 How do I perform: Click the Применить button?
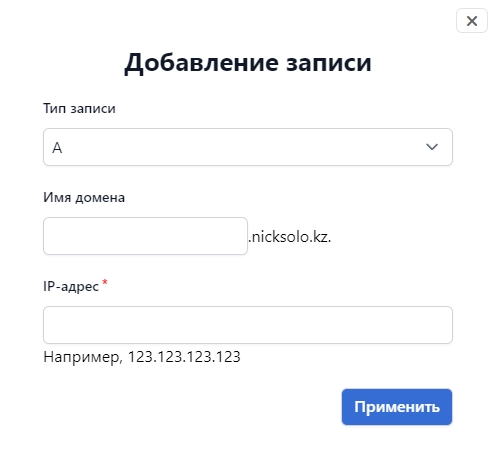coord(397,407)
